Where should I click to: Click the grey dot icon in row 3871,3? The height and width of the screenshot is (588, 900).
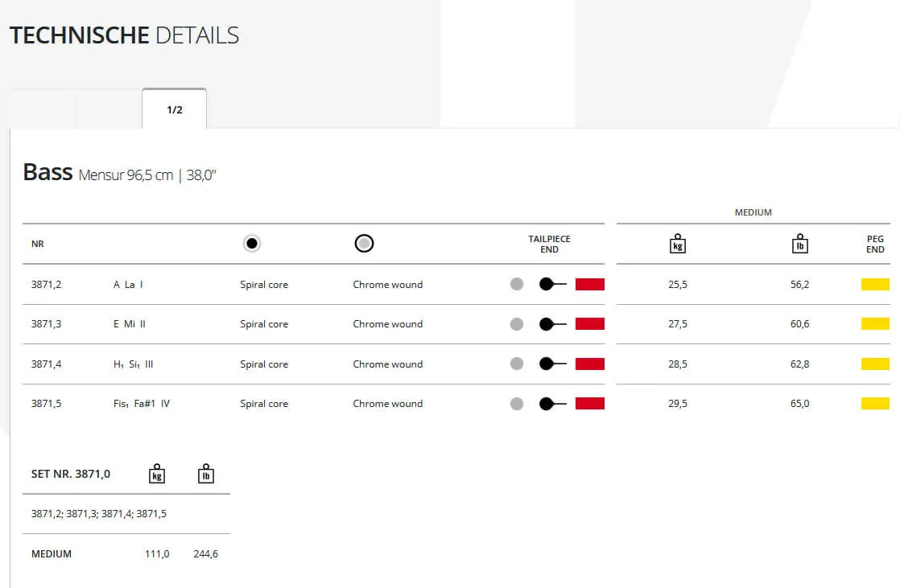(x=517, y=324)
